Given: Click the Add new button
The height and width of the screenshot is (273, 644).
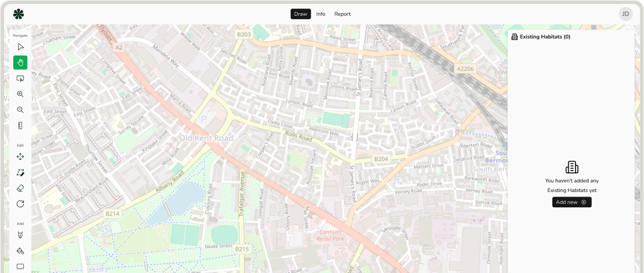Looking at the screenshot, I should point(572,202).
